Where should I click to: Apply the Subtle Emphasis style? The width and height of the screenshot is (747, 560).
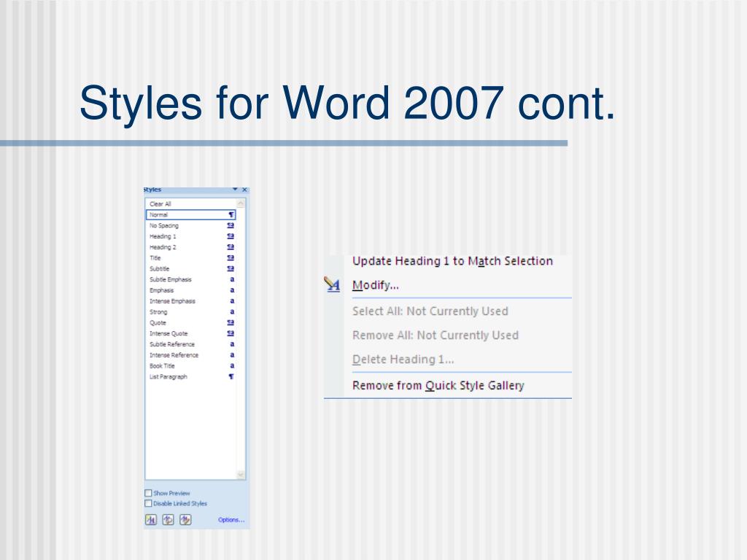[x=190, y=279]
